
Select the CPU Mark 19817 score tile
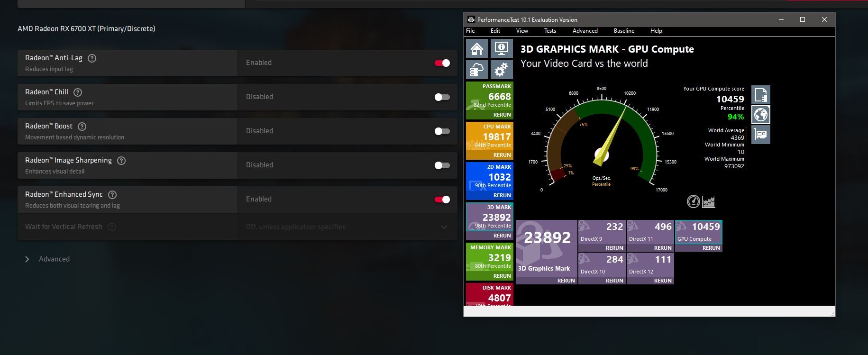pos(490,141)
